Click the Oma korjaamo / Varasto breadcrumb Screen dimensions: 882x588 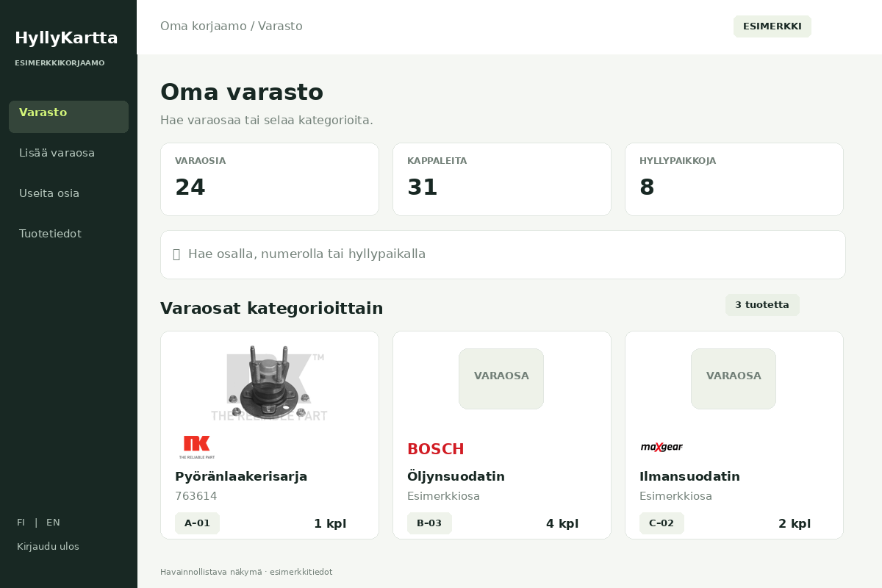[232, 26]
